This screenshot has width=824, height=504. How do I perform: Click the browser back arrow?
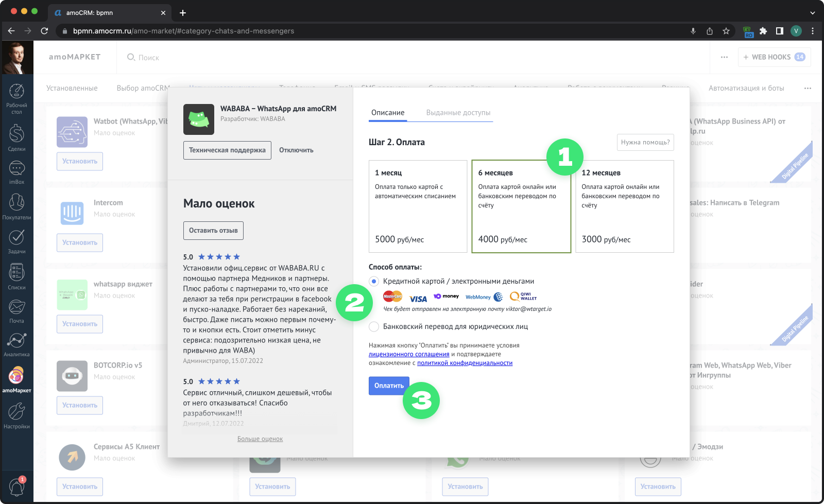[x=11, y=31]
